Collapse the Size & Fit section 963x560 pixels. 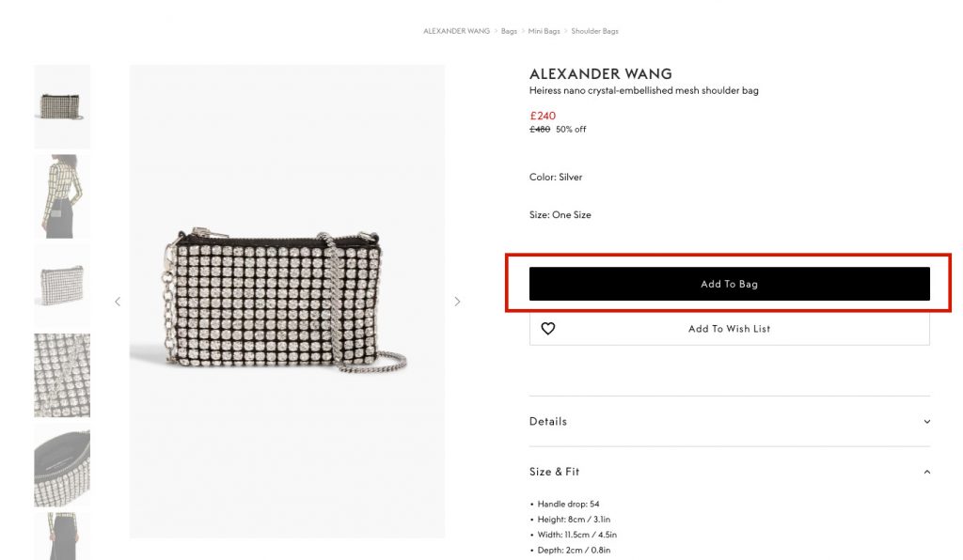[926, 472]
